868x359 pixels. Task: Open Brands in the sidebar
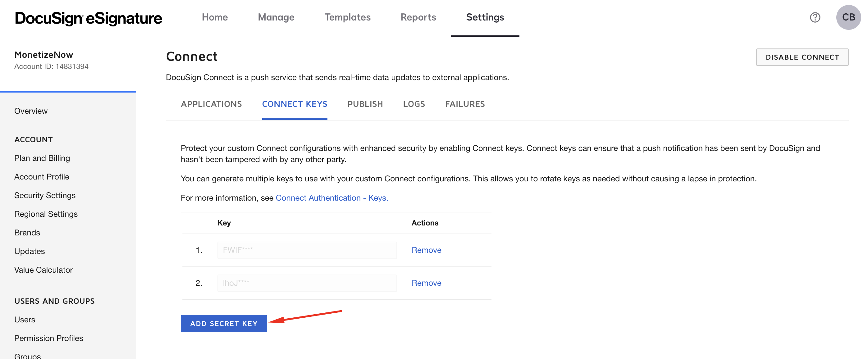[27, 232]
